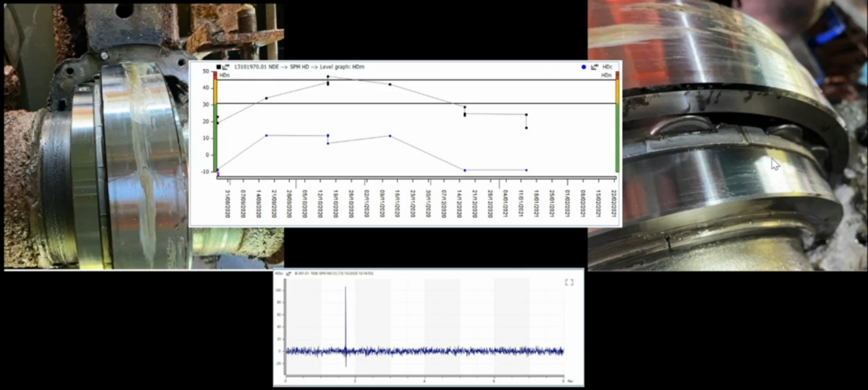868x390 pixels.
Task: Click the 31/08/2020 date label on the axis
Action: 227,204
